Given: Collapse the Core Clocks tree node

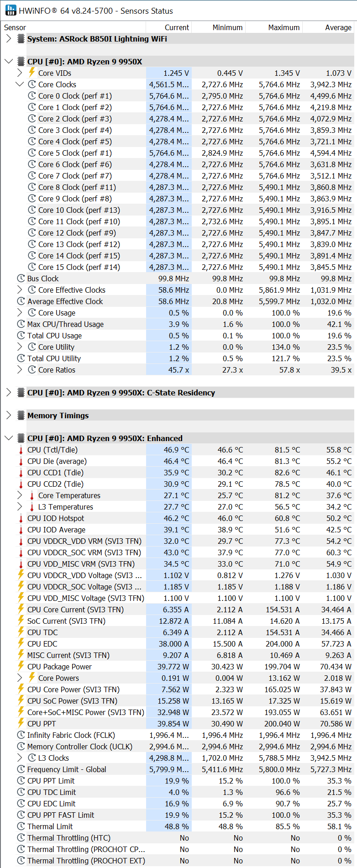Looking at the screenshot, I should point(20,84).
